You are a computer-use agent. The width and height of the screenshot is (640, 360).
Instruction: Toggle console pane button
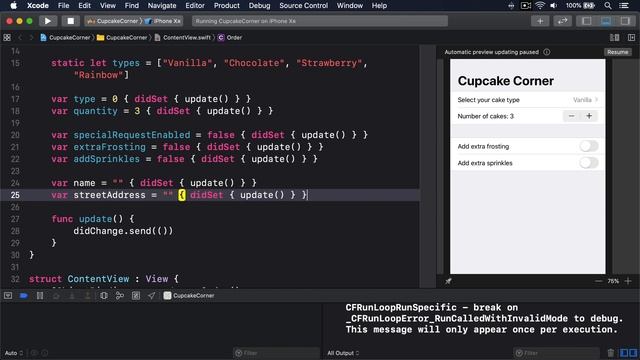pos(633,353)
